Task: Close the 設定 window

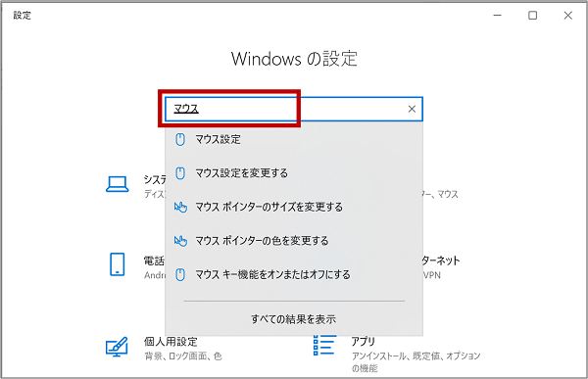Action: click(x=567, y=16)
